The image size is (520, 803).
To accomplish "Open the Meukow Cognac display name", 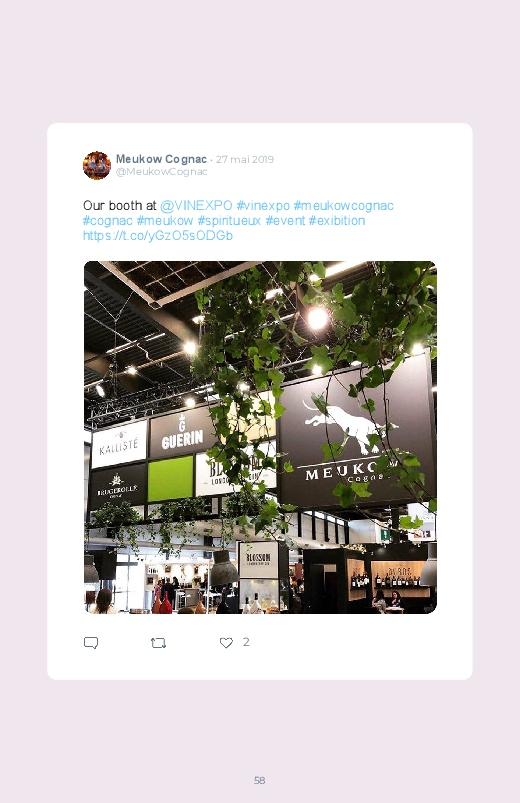I will (x=161, y=159).
